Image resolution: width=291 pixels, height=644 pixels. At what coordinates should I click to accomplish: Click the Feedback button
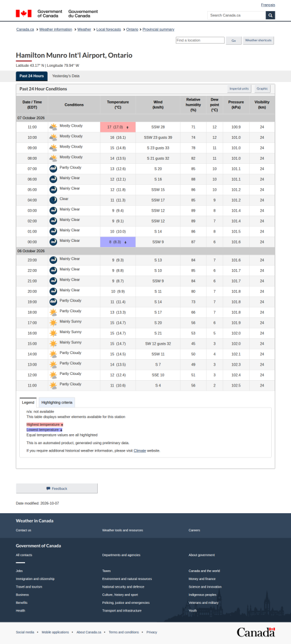[56, 488]
